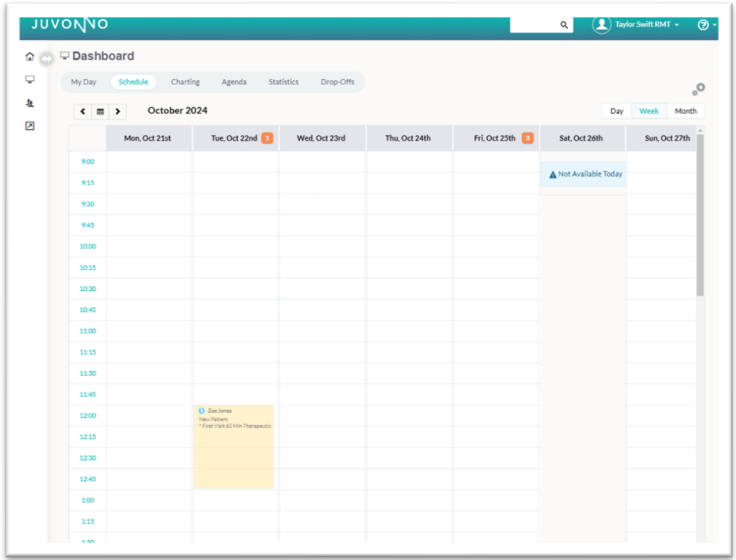Open the help question mark dropdown
Viewport: 736px width, 560px height.
pos(706,25)
